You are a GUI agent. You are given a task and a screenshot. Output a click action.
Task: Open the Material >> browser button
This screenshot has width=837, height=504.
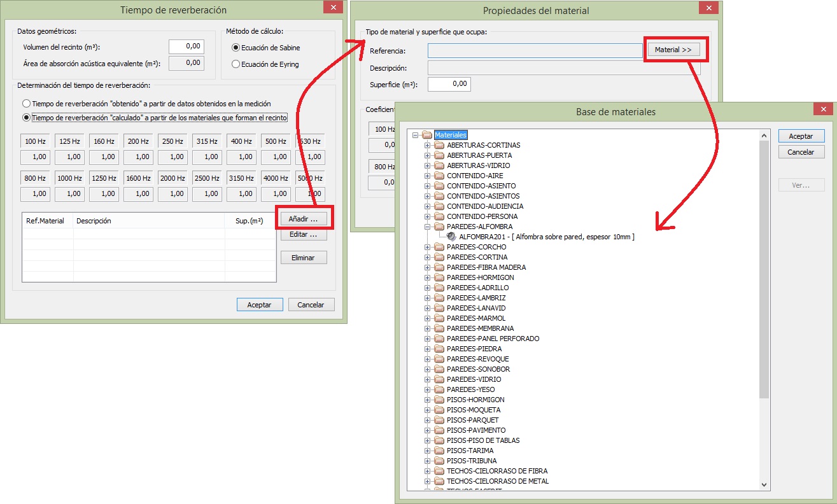click(673, 50)
